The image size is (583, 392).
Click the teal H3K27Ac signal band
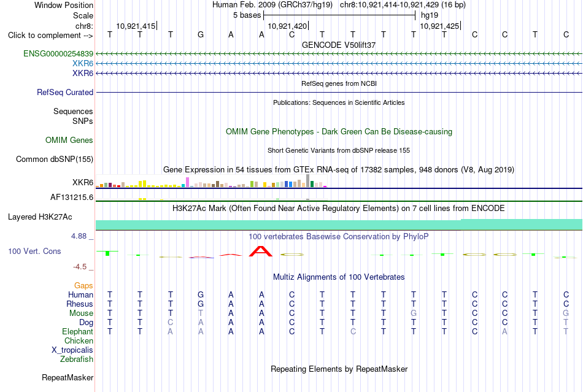[x=339, y=225]
